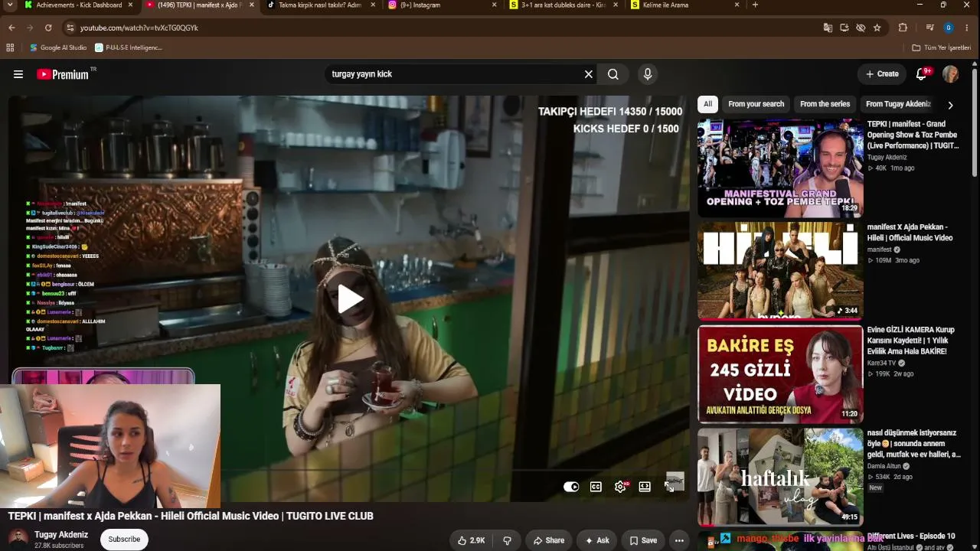Clear the search box text
Screen dimensions: 980x551
(x=589, y=74)
